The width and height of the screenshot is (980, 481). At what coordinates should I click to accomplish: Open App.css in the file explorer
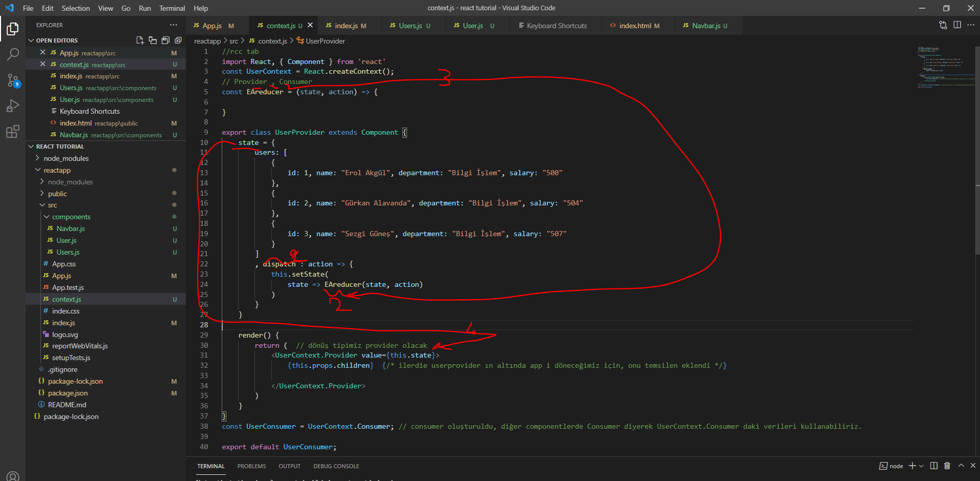point(63,264)
